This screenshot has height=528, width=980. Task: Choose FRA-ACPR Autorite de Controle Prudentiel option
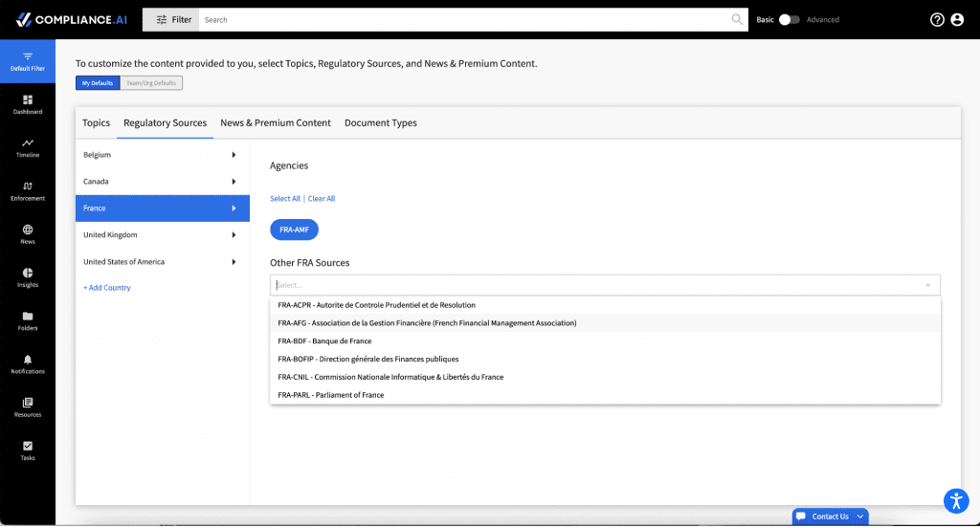(x=605, y=305)
